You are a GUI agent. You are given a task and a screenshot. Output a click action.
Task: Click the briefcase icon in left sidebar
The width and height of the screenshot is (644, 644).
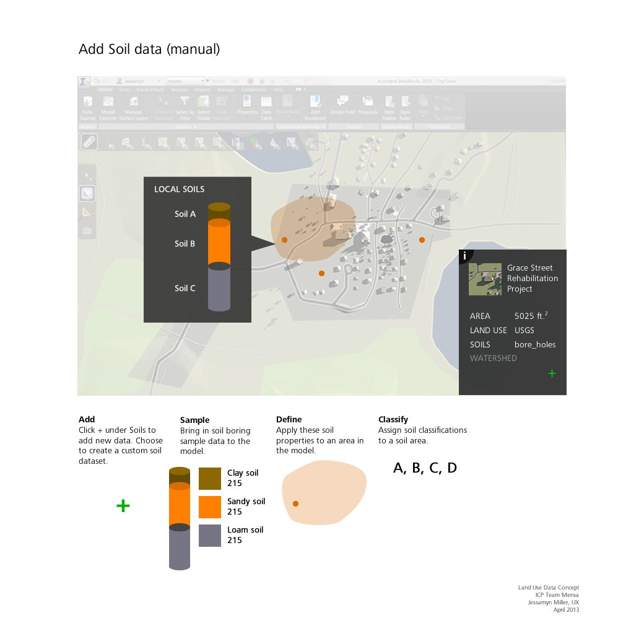pos(87,230)
